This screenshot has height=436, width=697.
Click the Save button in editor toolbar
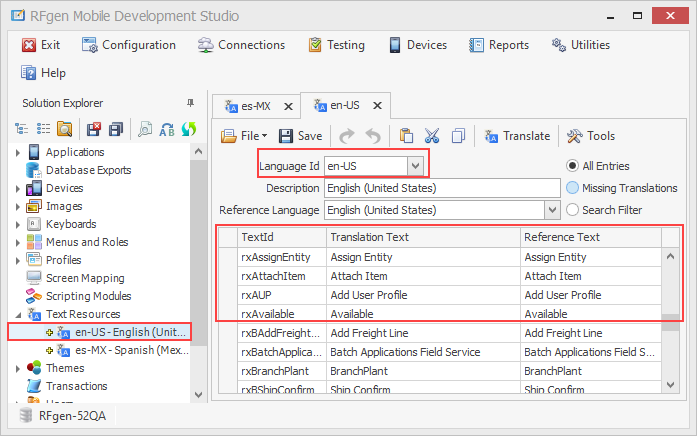301,136
